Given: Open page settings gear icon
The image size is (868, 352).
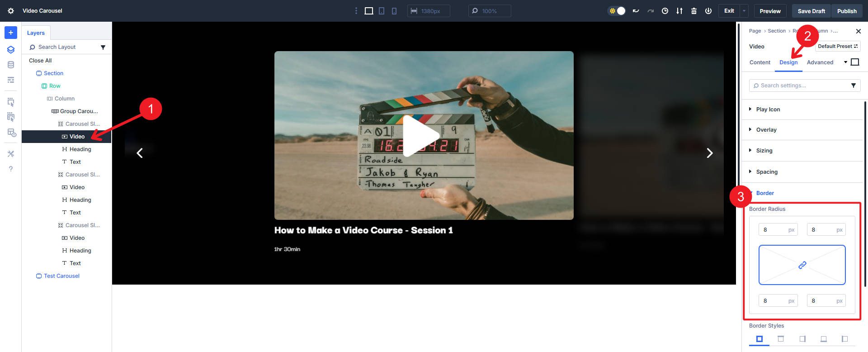Looking at the screenshot, I should click(x=11, y=11).
